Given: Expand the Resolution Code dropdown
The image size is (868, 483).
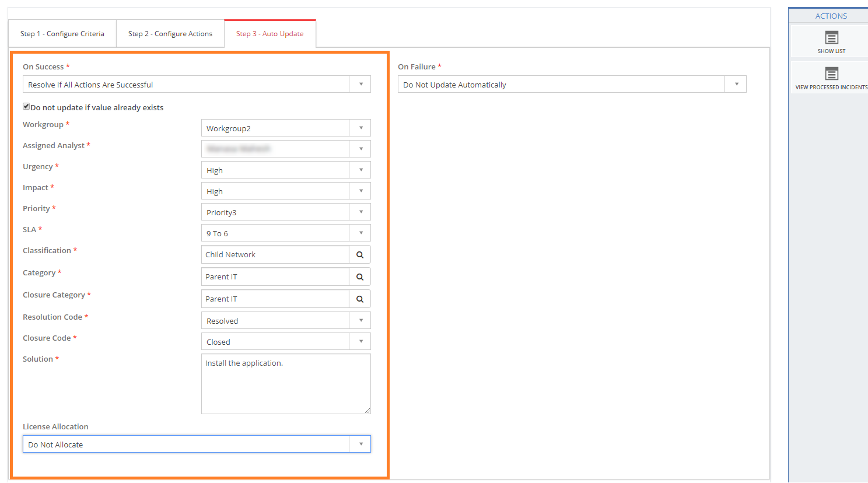Looking at the screenshot, I should tap(360, 321).
